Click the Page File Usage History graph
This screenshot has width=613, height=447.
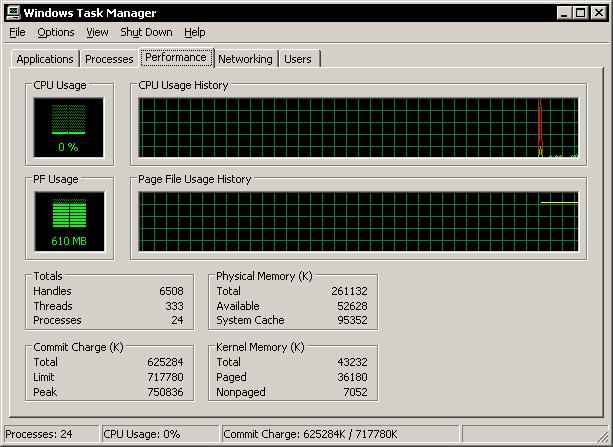pos(358,221)
